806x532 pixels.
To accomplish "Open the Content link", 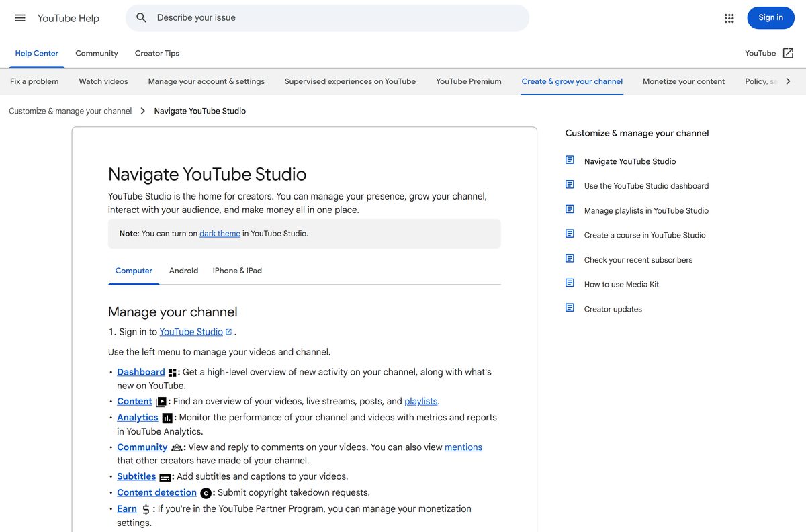I will tap(134, 402).
